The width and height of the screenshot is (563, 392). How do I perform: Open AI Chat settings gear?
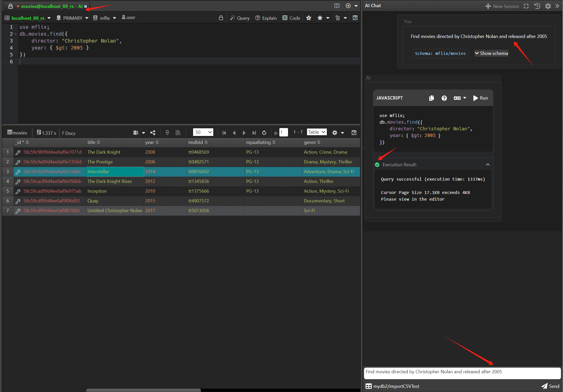coord(548,6)
